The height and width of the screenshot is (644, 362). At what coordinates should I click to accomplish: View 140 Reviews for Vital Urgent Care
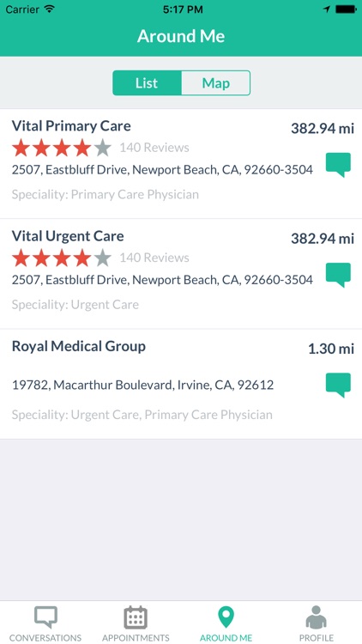154,258
